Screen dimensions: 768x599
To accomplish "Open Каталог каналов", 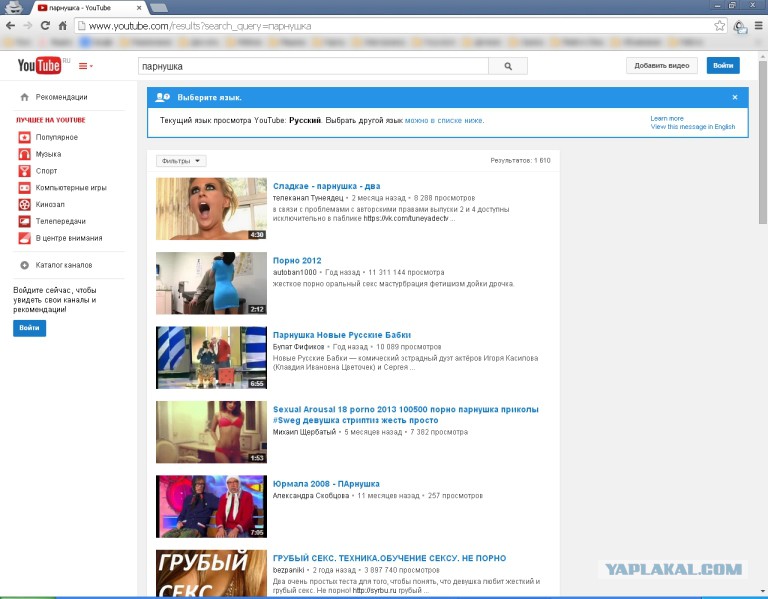I will pos(63,265).
